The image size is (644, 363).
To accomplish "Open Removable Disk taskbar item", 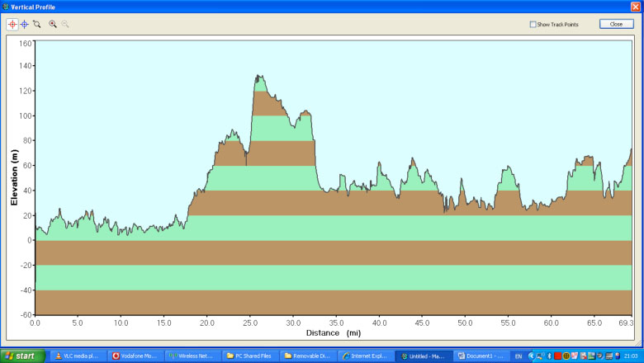I will [x=307, y=356].
